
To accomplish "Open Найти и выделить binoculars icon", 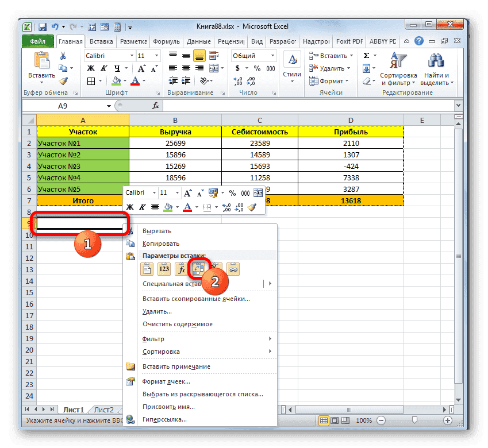I will click(435, 60).
